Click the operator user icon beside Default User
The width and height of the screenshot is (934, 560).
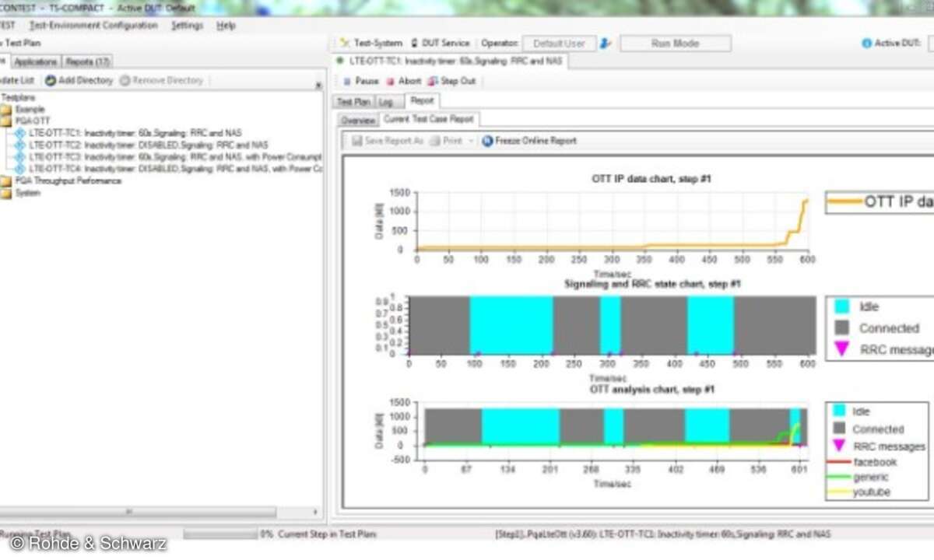(x=606, y=44)
